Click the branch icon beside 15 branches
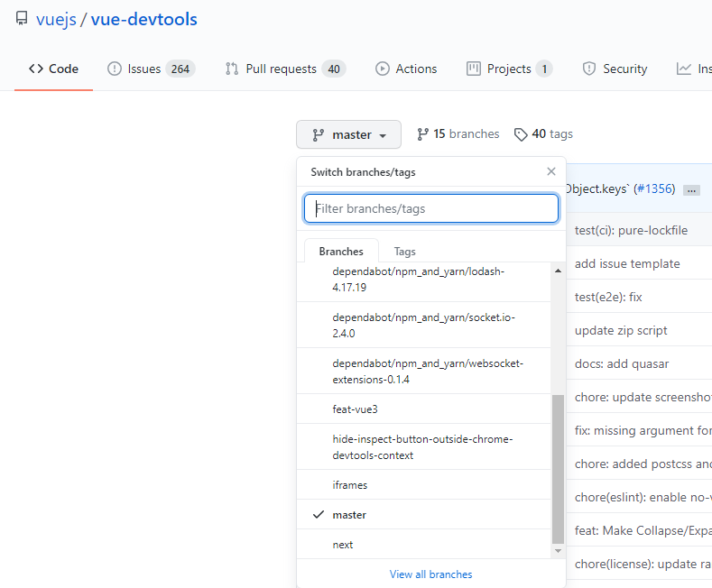 (x=422, y=134)
